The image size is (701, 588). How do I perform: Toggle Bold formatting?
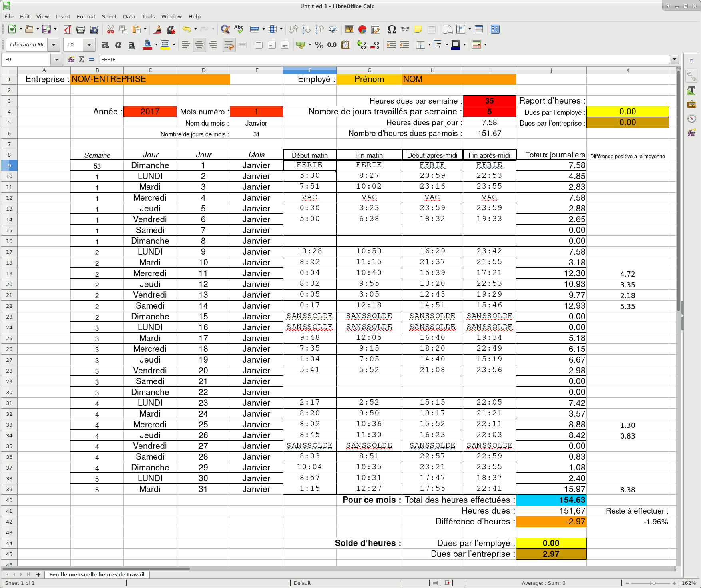[105, 45]
